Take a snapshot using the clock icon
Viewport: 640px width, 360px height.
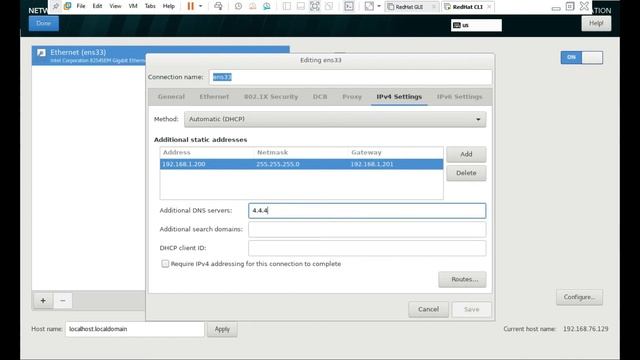pos(238,6)
